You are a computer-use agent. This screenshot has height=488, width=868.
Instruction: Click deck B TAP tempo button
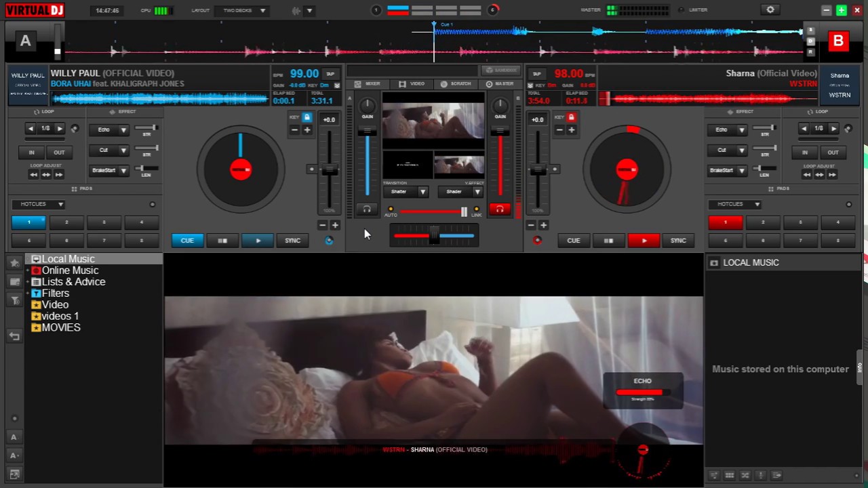point(536,74)
